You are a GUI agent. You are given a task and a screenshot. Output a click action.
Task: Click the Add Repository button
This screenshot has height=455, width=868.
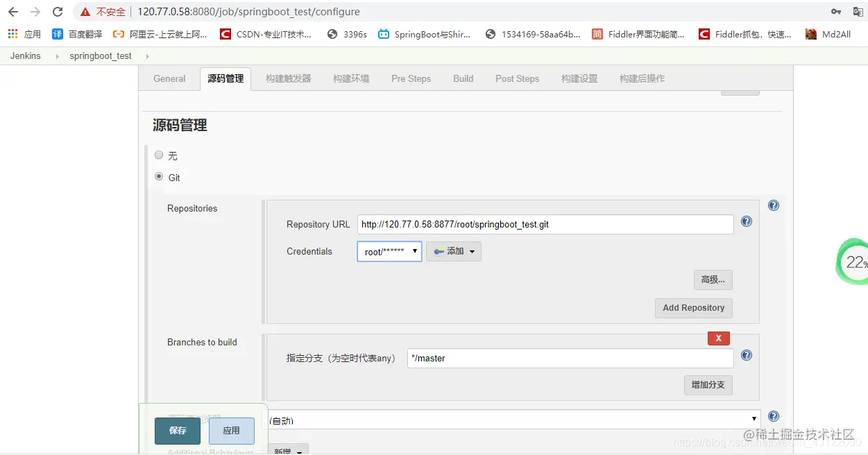click(x=693, y=308)
